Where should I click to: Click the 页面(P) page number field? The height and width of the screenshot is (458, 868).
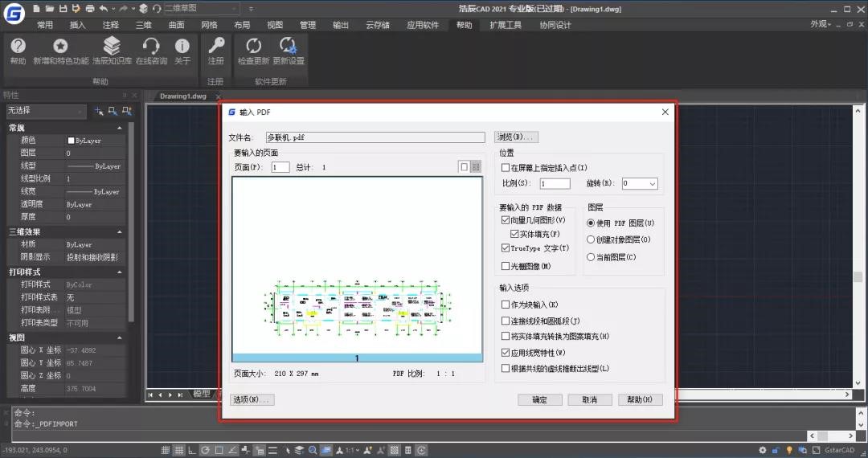280,167
